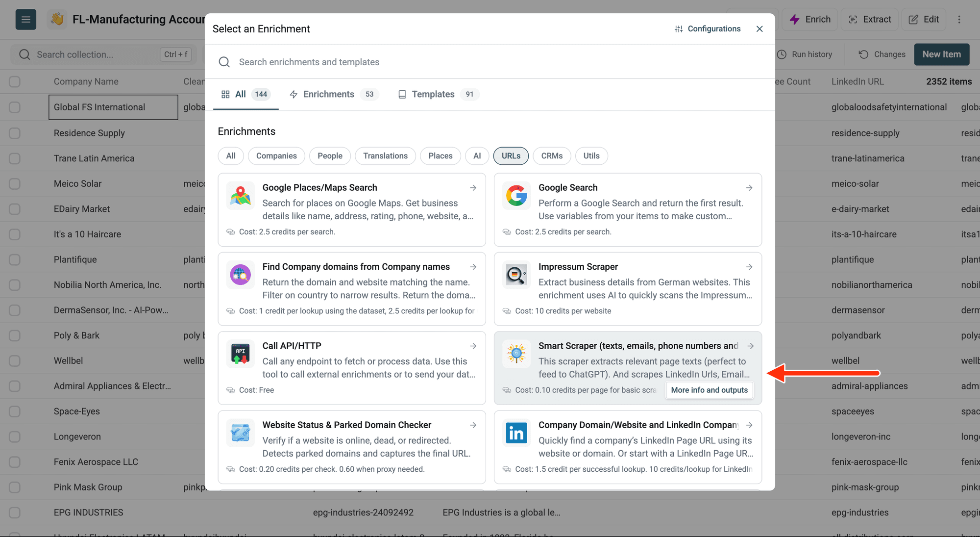
Task: Click the Google Places/Maps Search icon
Action: (241, 196)
